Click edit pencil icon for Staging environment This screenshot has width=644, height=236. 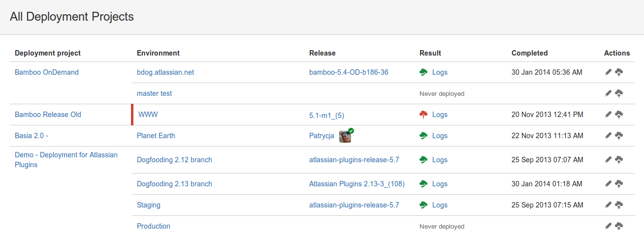(608, 205)
